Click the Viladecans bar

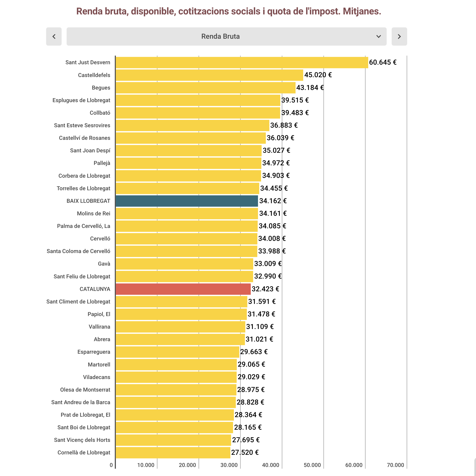176,377
